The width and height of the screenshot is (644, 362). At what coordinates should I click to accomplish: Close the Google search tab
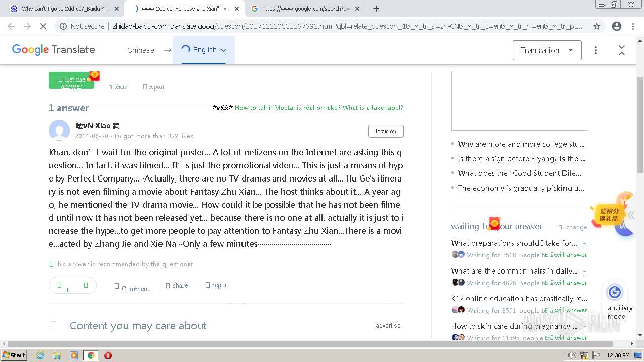[357, 9]
